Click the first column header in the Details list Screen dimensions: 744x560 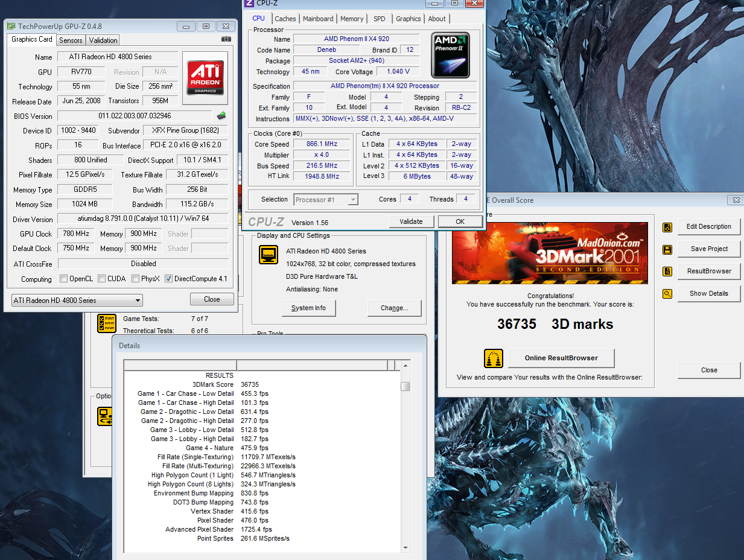pos(180,365)
